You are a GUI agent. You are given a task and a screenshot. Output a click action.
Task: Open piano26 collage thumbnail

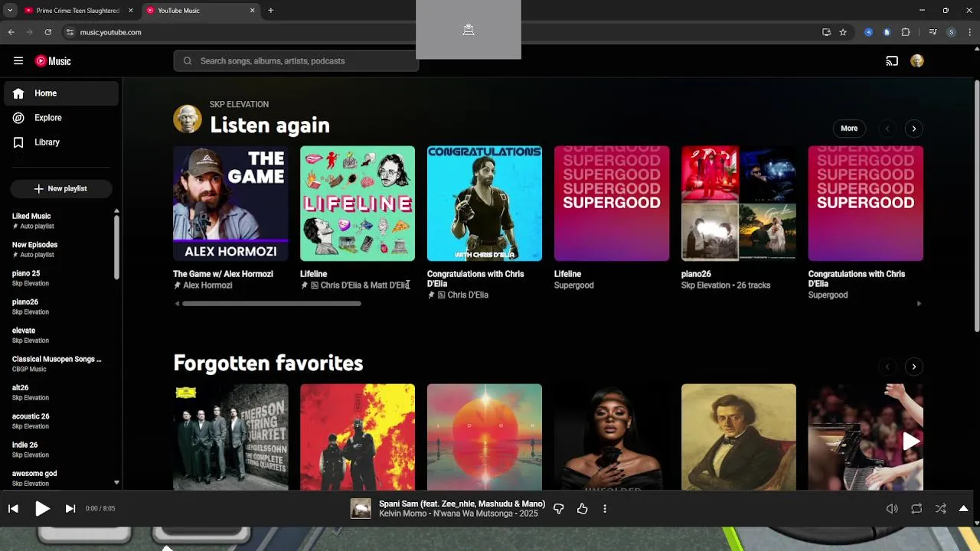pos(739,204)
